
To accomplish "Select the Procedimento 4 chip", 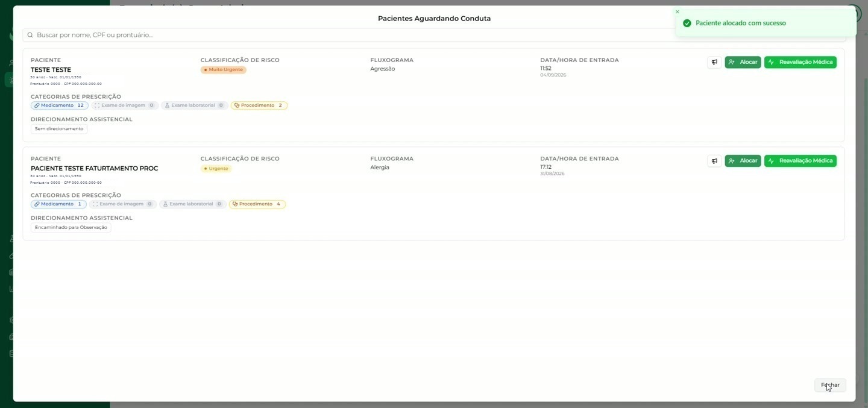I will click(257, 204).
